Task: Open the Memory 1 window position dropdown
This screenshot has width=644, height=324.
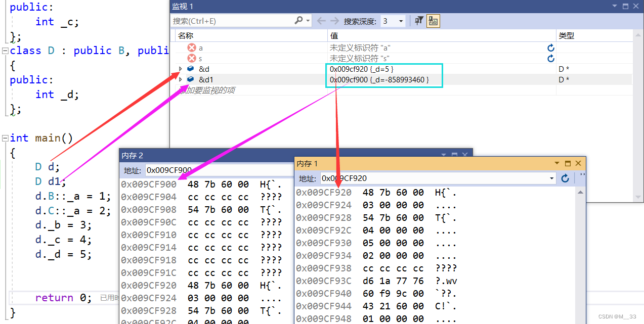Action: click(x=557, y=163)
